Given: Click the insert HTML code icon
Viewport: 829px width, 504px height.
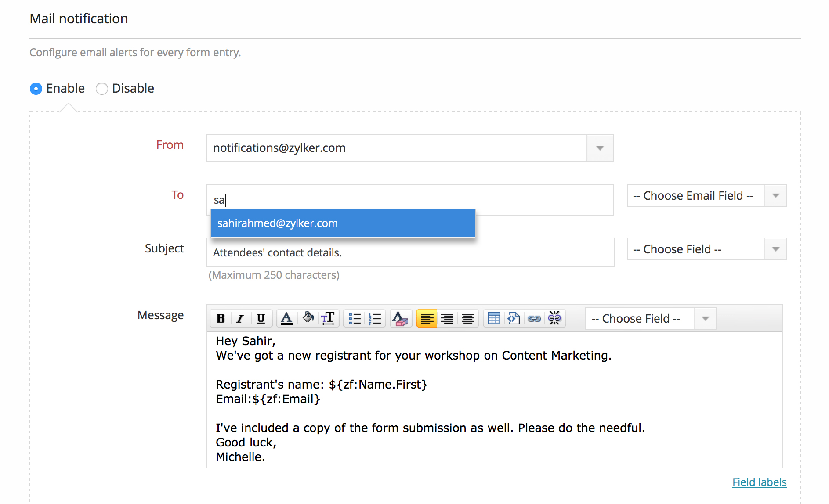Looking at the screenshot, I should [x=514, y=318].
